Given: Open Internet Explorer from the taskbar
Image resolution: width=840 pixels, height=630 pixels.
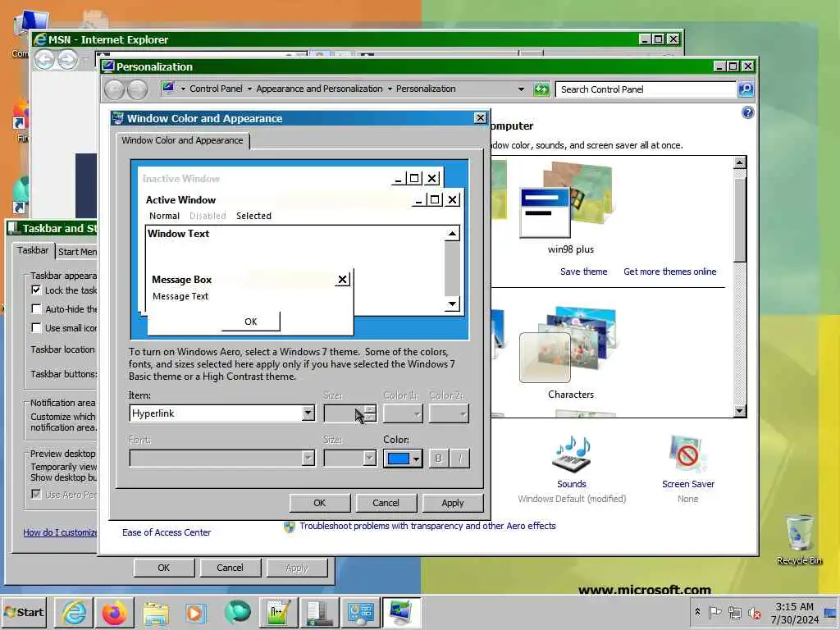Looking at the screenshot, I should point(74,612).
